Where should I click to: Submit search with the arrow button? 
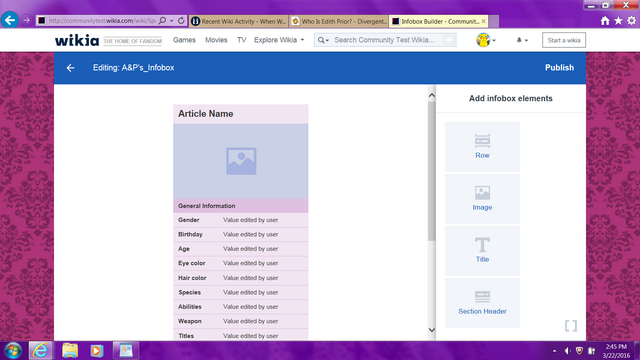click(x=449, y=40)
